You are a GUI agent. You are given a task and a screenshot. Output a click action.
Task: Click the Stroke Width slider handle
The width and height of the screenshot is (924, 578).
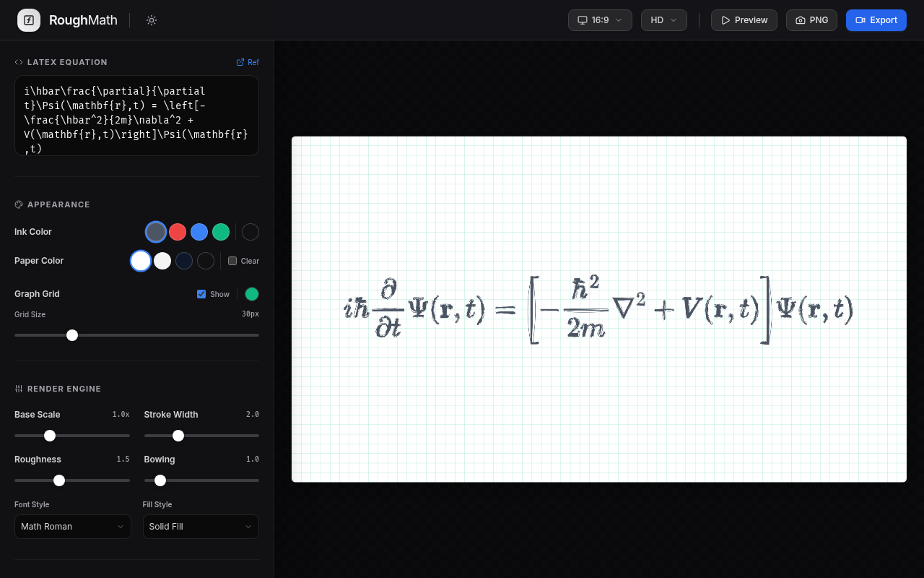pos(178,436)
